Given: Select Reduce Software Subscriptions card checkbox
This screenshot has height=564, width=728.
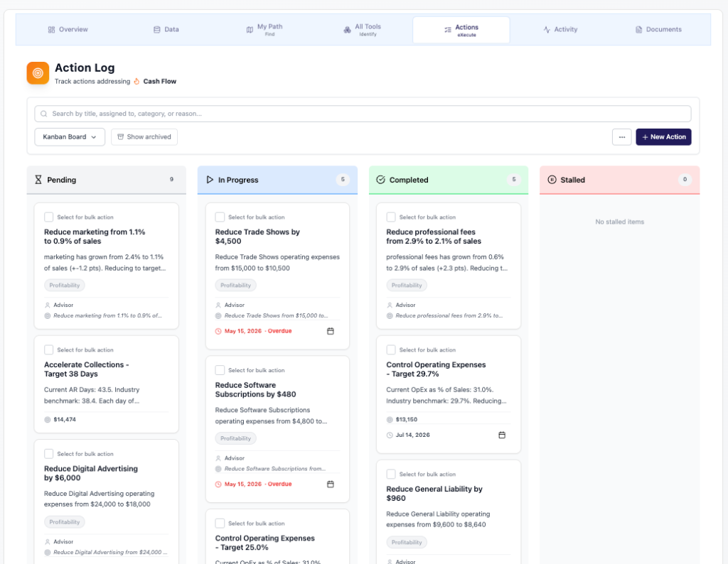Looking at the screenshot, I should (220, 370).
